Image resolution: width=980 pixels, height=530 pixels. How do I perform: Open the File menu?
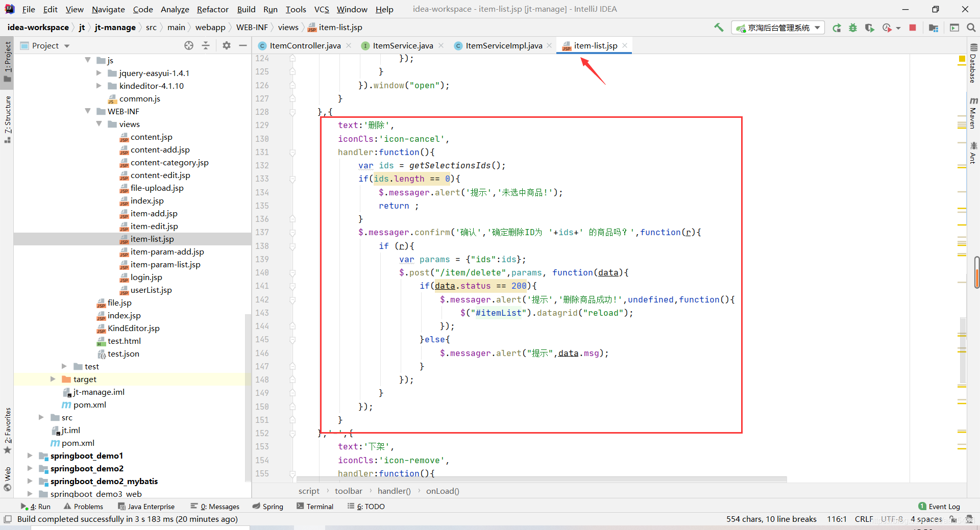[x=29, y=9]
